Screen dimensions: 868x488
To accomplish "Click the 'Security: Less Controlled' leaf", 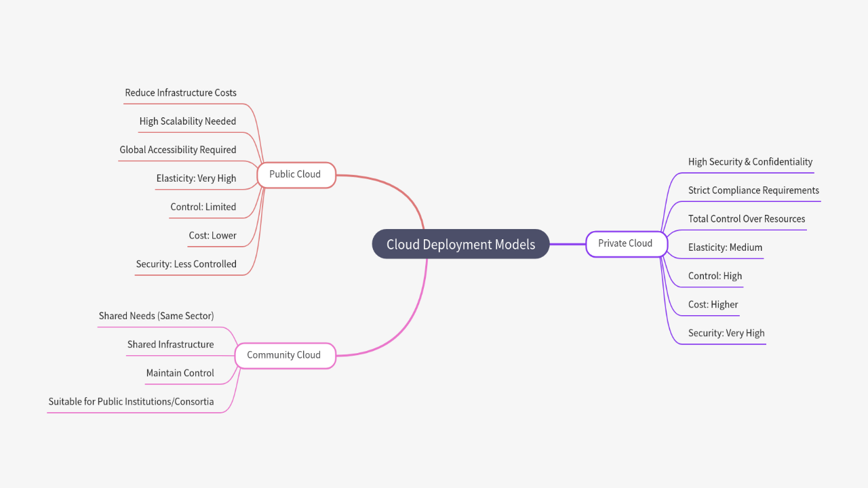I will (186, 264).
